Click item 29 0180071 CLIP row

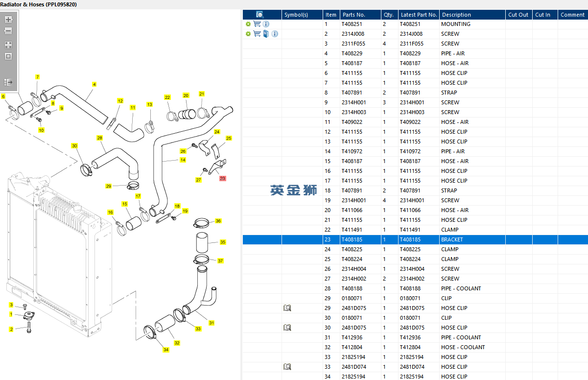tap(415, 298)
